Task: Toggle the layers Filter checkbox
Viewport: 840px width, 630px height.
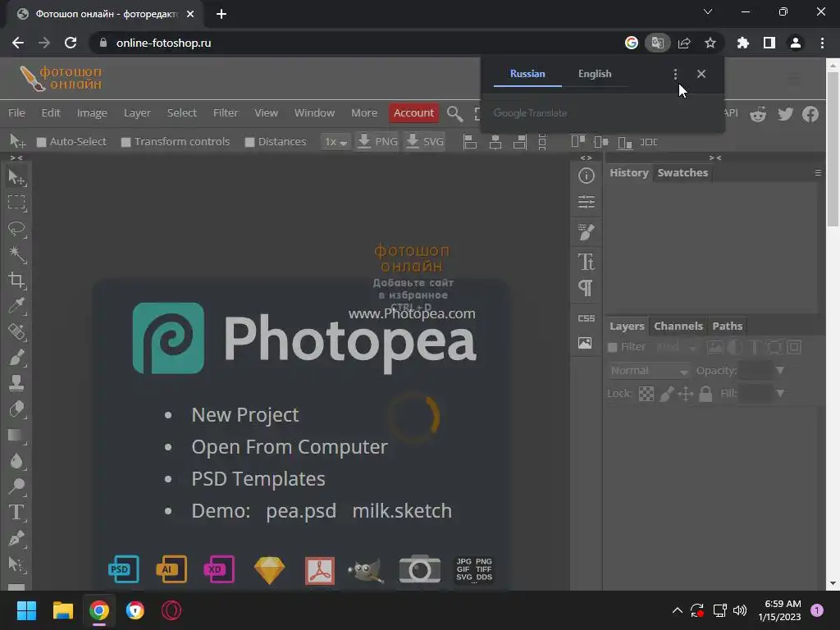Action: coord(612,347)
